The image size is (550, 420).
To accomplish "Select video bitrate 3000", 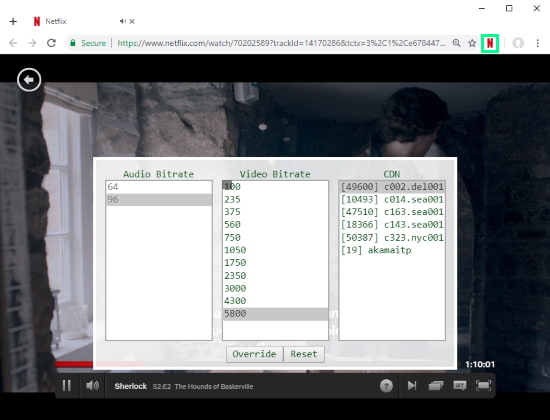I will tap(275, 288).
